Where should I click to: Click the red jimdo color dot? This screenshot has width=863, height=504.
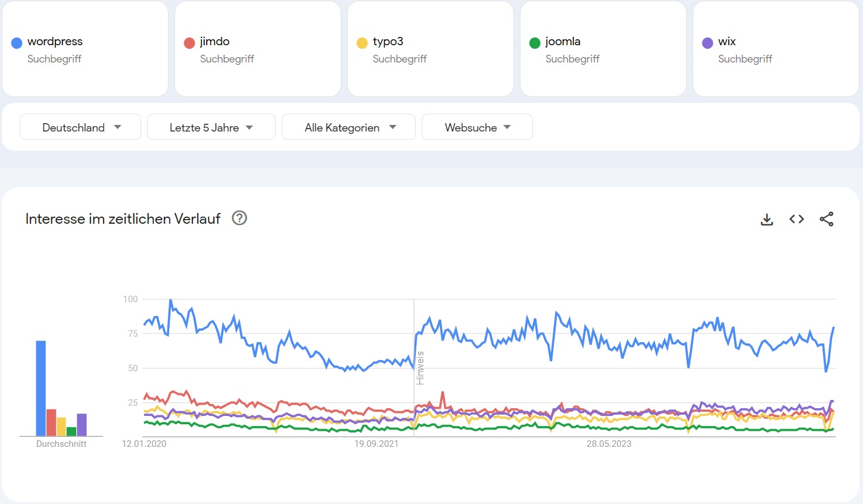(x=189, y=43)
